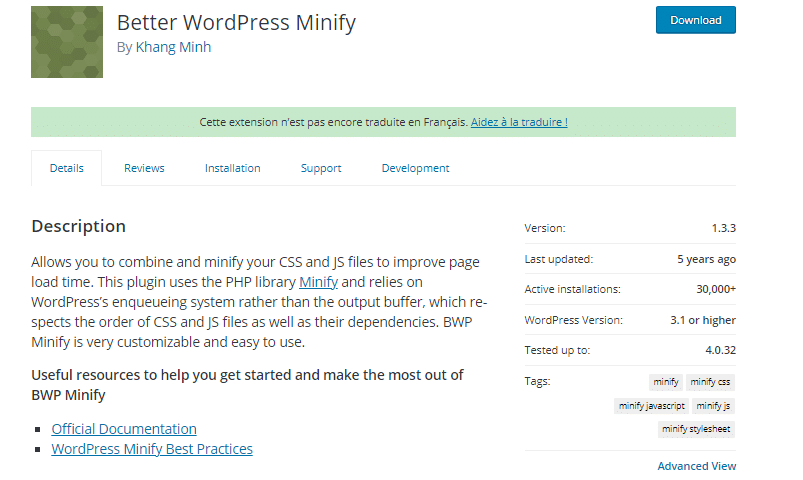This screenshot has width=803, height=480.
Task: Click the '4.0.32' tested version value
Action: [721, 350]
